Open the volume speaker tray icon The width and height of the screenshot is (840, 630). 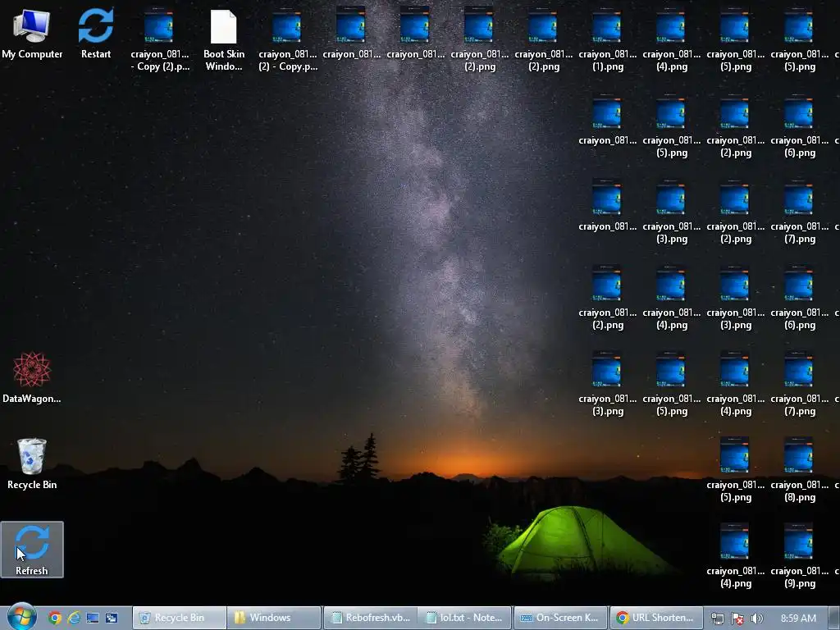756,619
